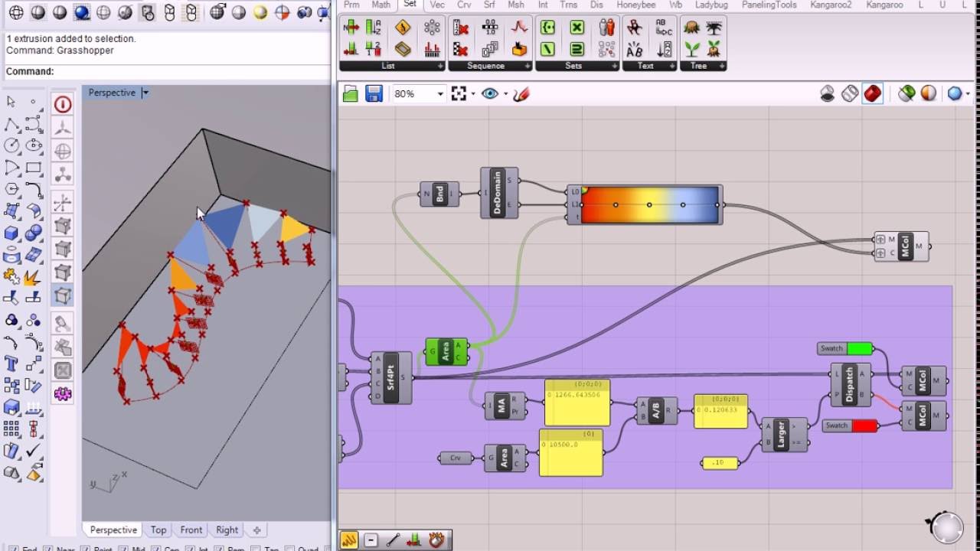Switch to the Math ribbon tab
Image resolution: width=980 pixels, height=551 pixels.
381,5
